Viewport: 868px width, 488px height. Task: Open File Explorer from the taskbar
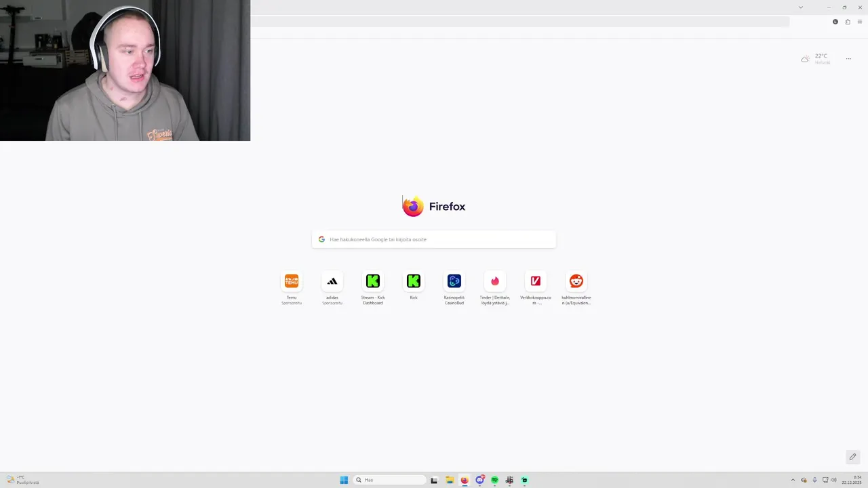pyautogui.click(x=449, y=480)
